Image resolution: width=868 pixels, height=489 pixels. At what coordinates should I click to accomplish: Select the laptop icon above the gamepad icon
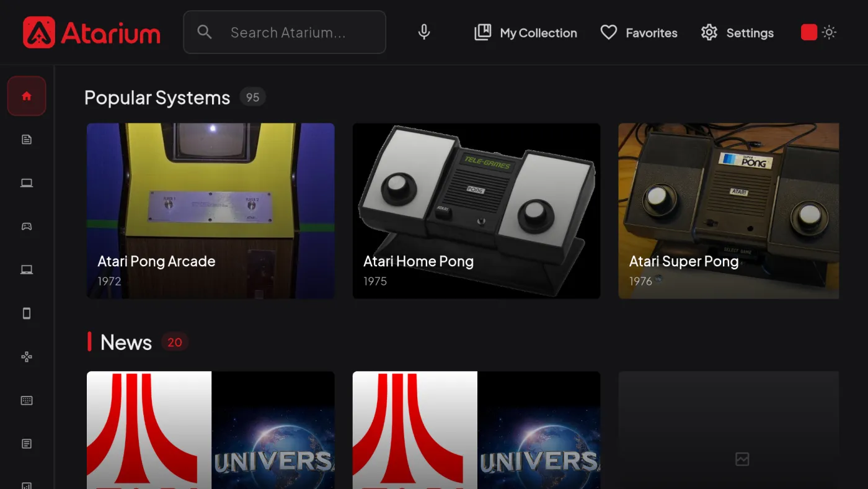coord(27,183)
